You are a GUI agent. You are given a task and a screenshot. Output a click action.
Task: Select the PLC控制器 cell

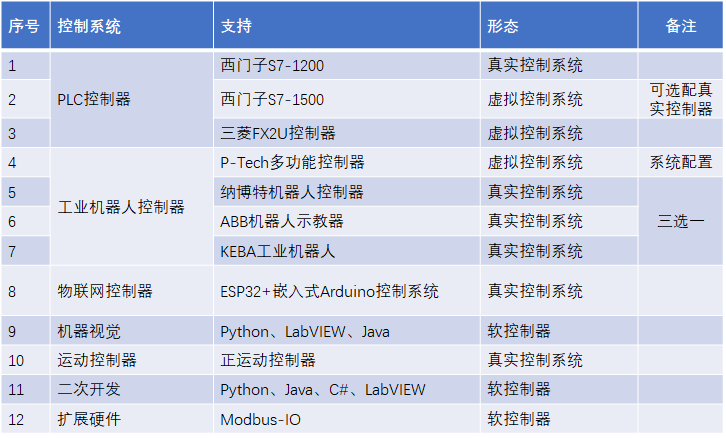pos(132,99)
